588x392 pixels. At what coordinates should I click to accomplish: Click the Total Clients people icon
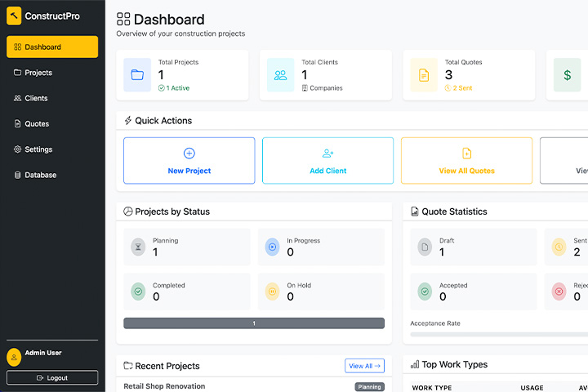click(280, 75)
